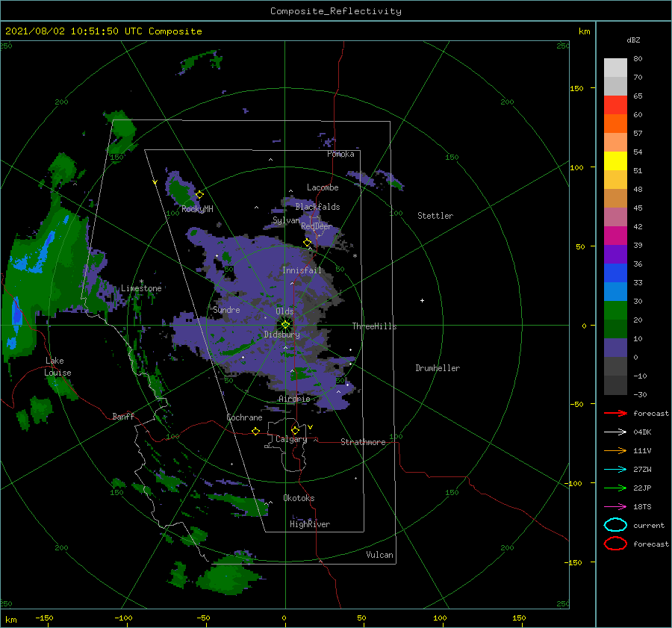Click the green 22JP arrow icon
The height and width of the screenshot is (628, 672).
[615, 488]
